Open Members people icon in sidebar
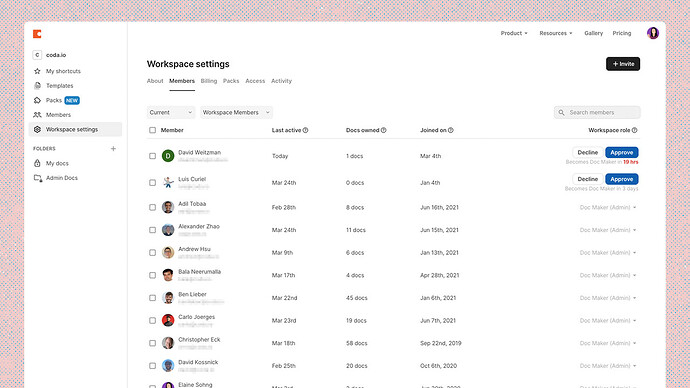This screenshot has height=388, width=690. tap(37, 115)
